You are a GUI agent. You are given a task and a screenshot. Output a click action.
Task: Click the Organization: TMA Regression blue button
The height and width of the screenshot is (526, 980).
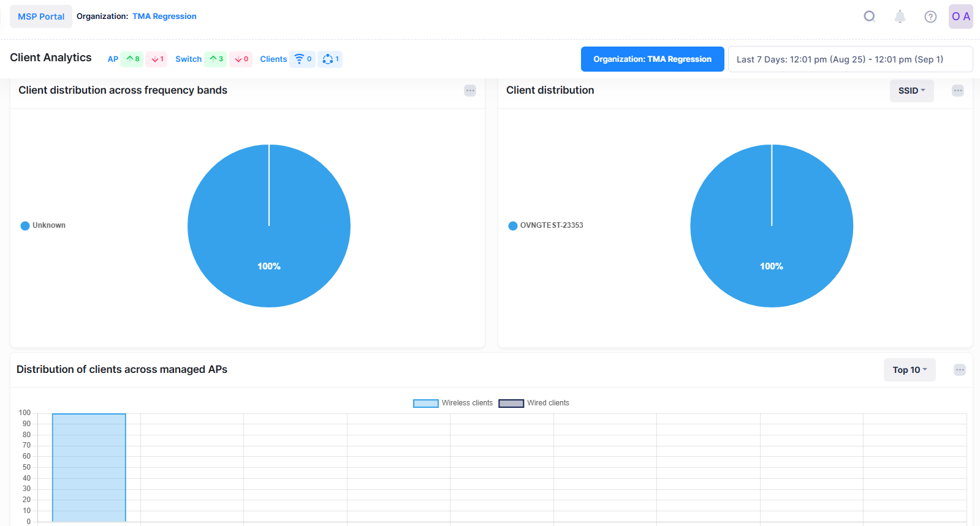point(653,59)
